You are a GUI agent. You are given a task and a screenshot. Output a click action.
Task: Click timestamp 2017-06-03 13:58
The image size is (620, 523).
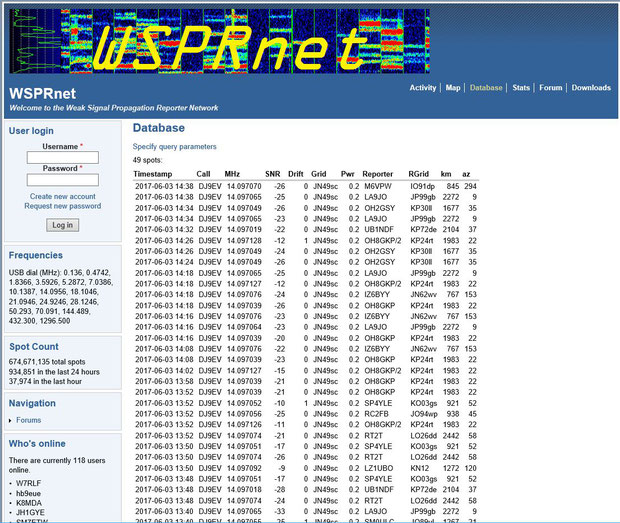click(x=164, y=381)
